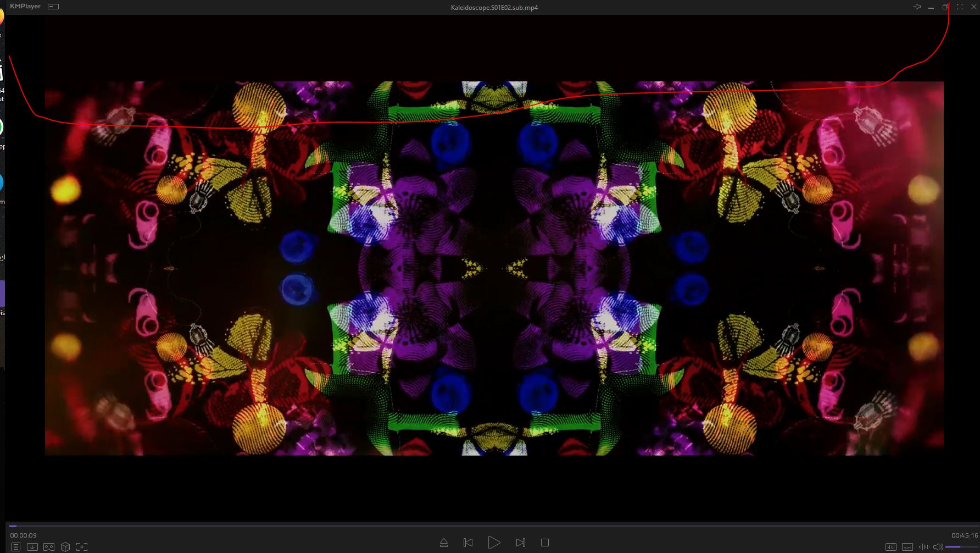Click the URL download icon

tap(32, 546)
